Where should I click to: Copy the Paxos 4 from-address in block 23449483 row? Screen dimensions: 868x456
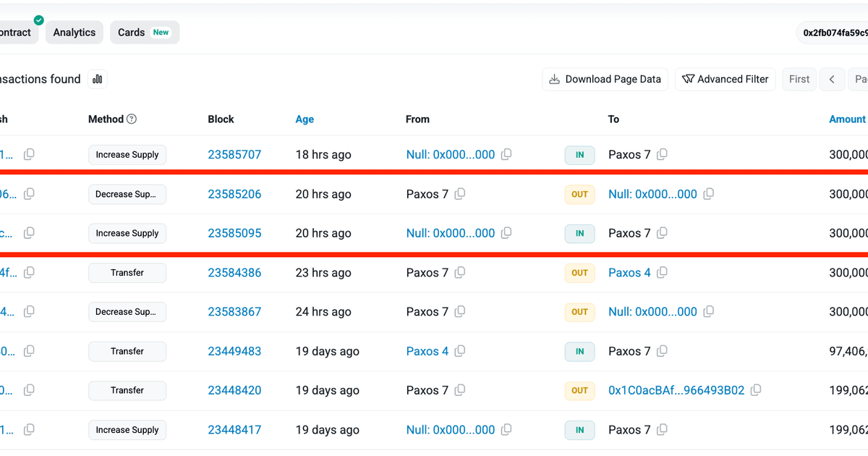coord(460,350)
